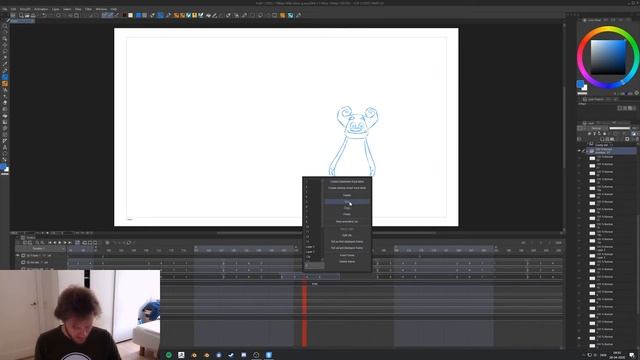Open the Animation menu
The width and height of the screenshot is (640, 360).
click(41, 9)
